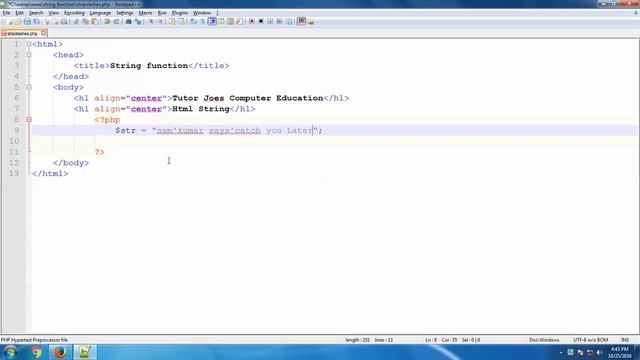
Task: Click the $str variable on line 9
Action: 125,130
